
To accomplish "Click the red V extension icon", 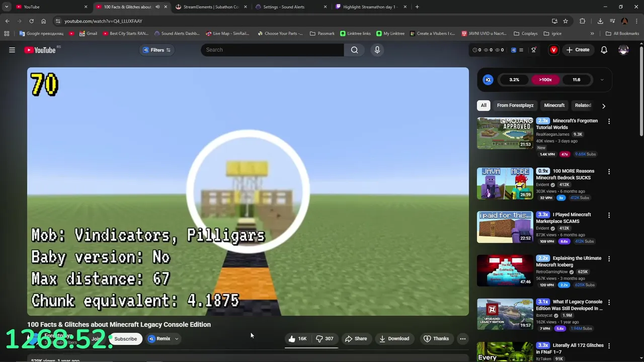I will 553,50.
